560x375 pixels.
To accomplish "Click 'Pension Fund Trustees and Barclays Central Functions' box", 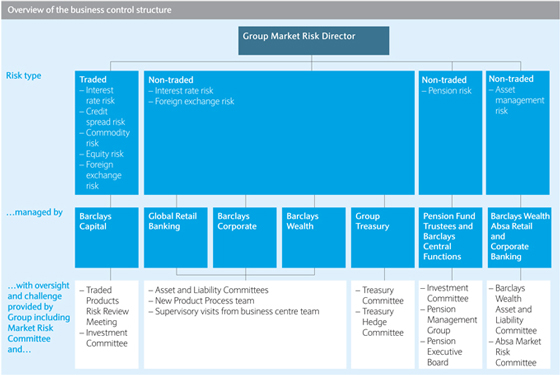I will [x=450, y=238].
